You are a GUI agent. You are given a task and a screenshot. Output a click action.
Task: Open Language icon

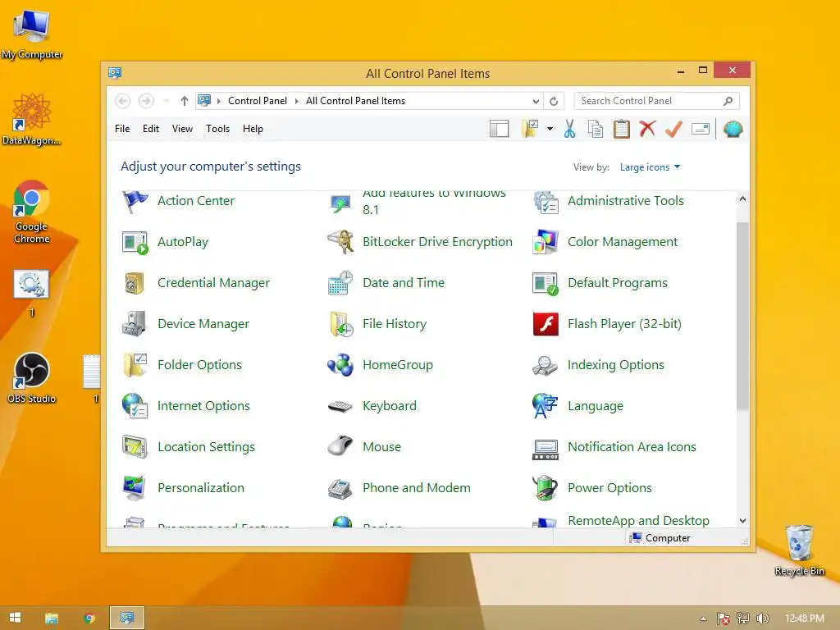tap(546, 406)
